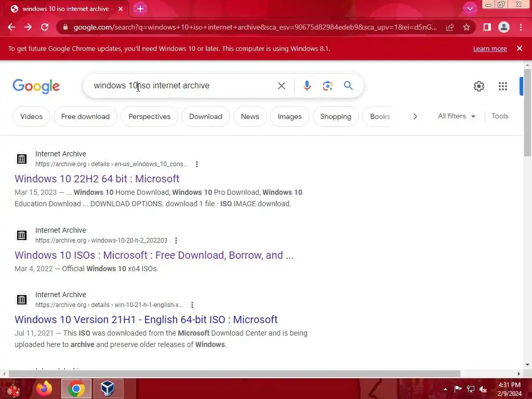The width and height of the screenshot is (532, 399).
Task: Bookmark this page with the star icon
Action: tap(467, 27)
